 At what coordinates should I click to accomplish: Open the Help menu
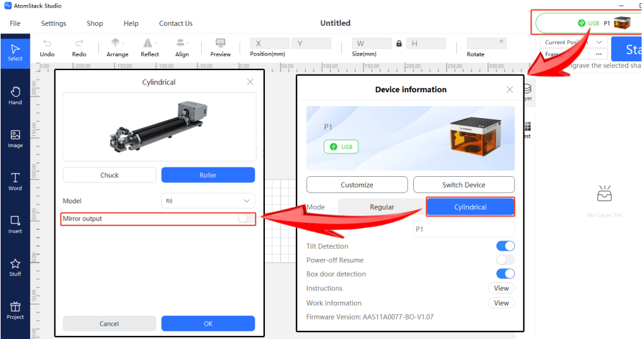tap(131, 23)
